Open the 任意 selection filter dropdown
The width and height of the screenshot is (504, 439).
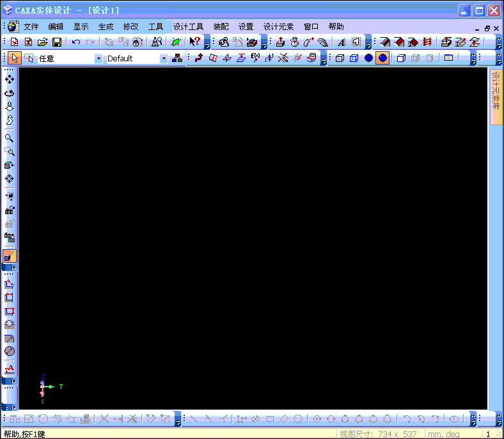coord(98,58)
